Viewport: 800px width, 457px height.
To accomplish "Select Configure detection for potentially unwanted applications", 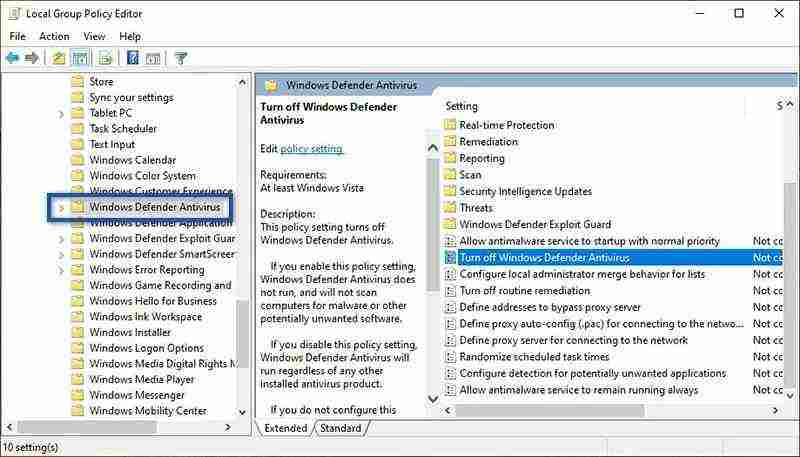I will [592, 373].
